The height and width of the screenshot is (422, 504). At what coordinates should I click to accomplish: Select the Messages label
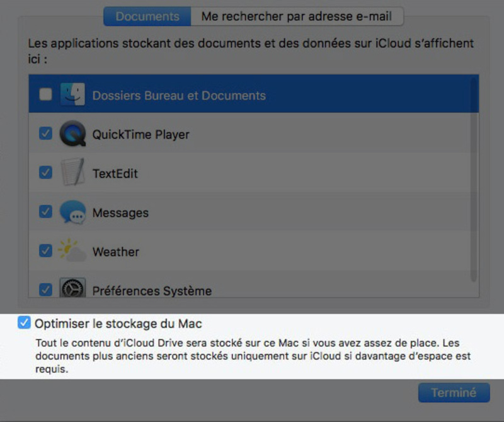point(120,213)
